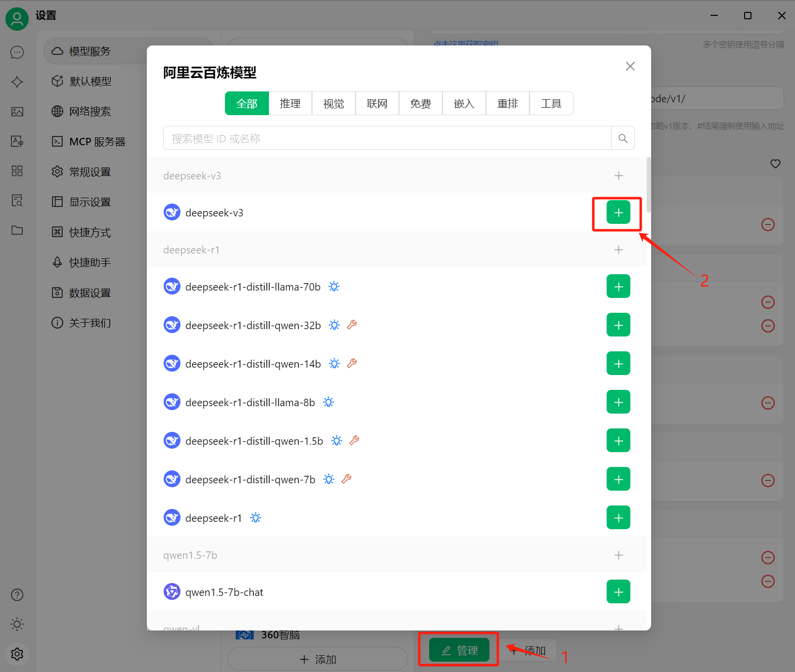Open the help question mark icon
This screenshot has width=795, height=672.
pos(17,595)
